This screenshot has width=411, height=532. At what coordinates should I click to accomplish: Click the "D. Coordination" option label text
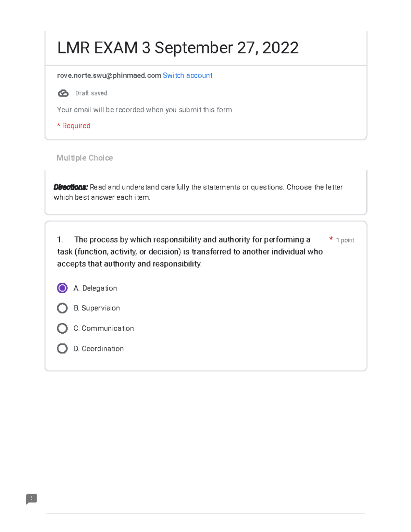99,349
